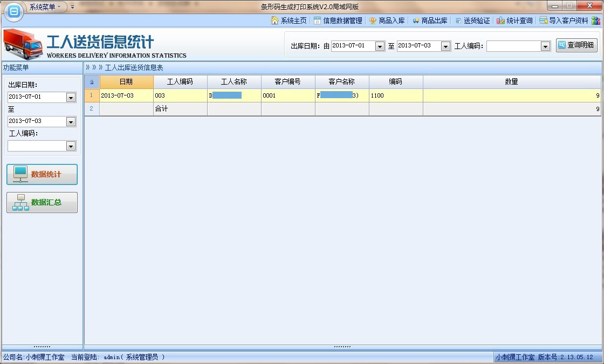Click the users icon at toolbar end
Viewport: 604px width, 364px height.
[x=596, y=20]
